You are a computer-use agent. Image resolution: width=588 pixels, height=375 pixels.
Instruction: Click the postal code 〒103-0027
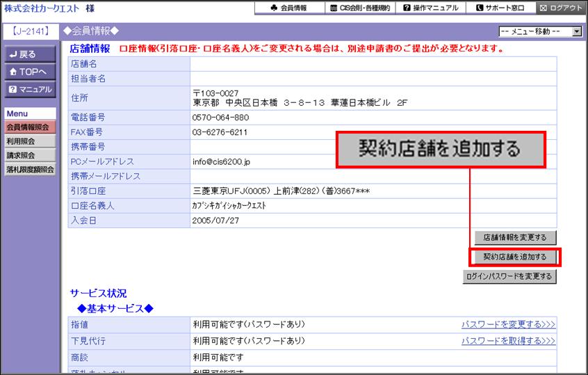[x=215, y=93]
